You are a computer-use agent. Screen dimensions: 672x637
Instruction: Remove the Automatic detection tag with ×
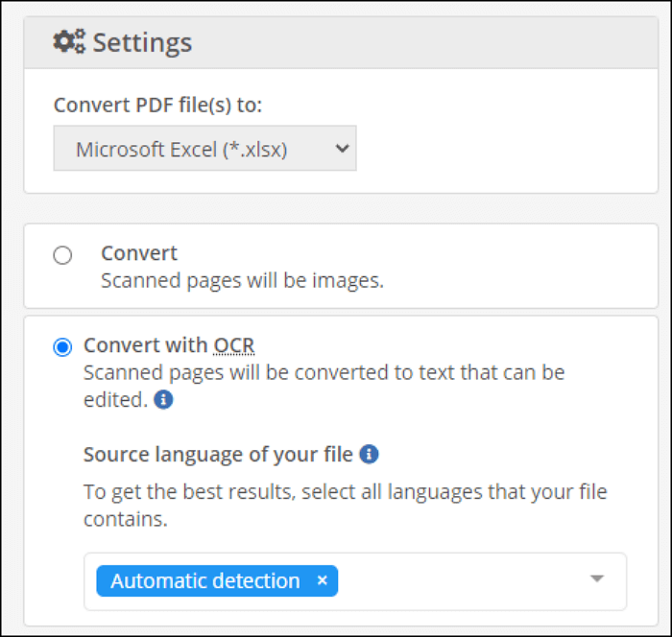tap(323, 580)
